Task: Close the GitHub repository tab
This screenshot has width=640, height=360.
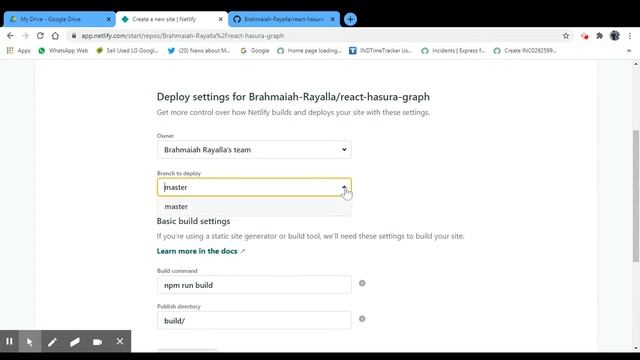Action: [333, 19]
